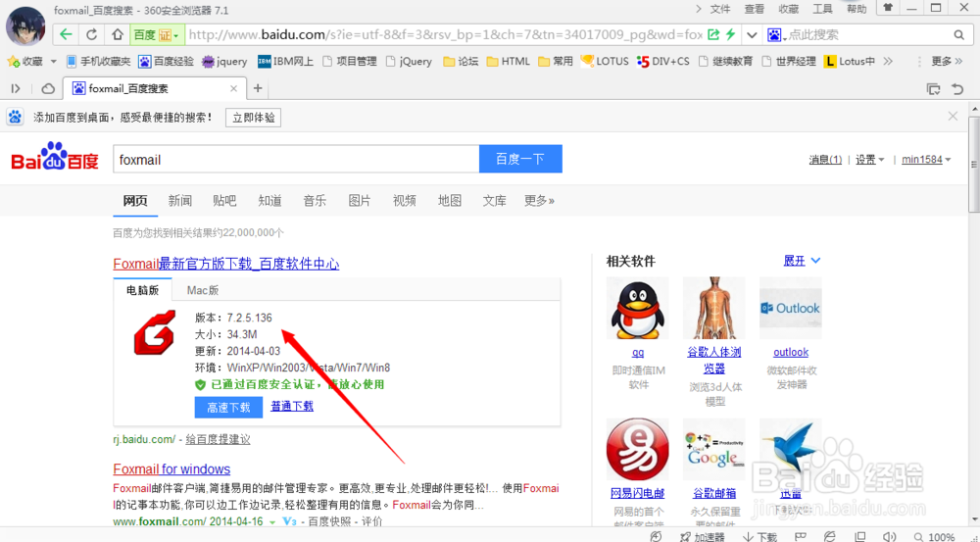Open the DIV+CS bookmark
The height and width of the screenshot is (542, 980).
click(663, 62)
